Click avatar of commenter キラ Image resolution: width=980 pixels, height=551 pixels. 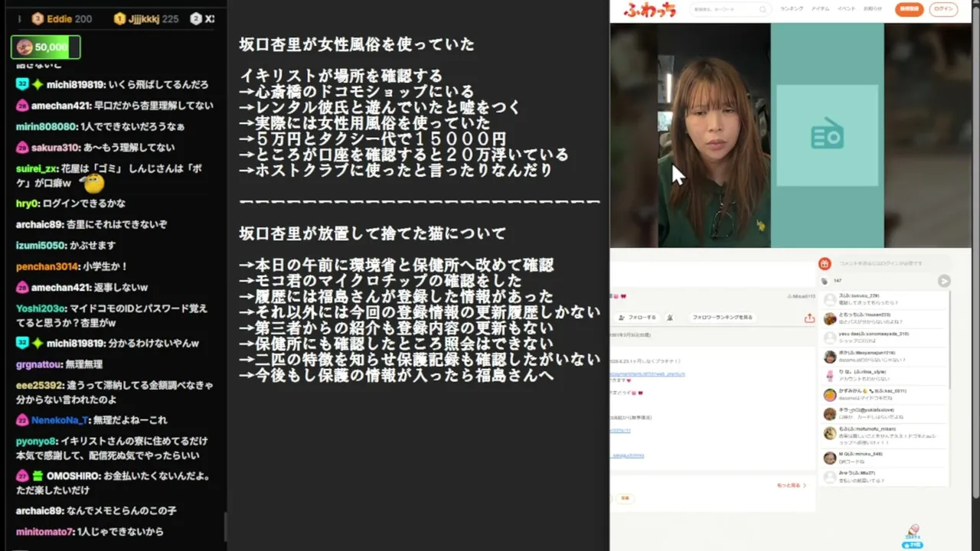[829, 414]
